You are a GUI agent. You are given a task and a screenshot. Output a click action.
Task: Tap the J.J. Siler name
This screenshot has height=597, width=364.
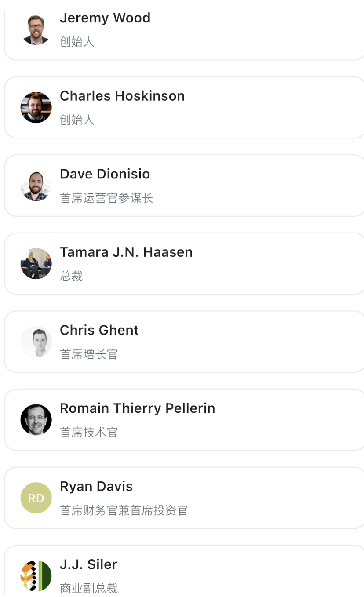[88, 564]
